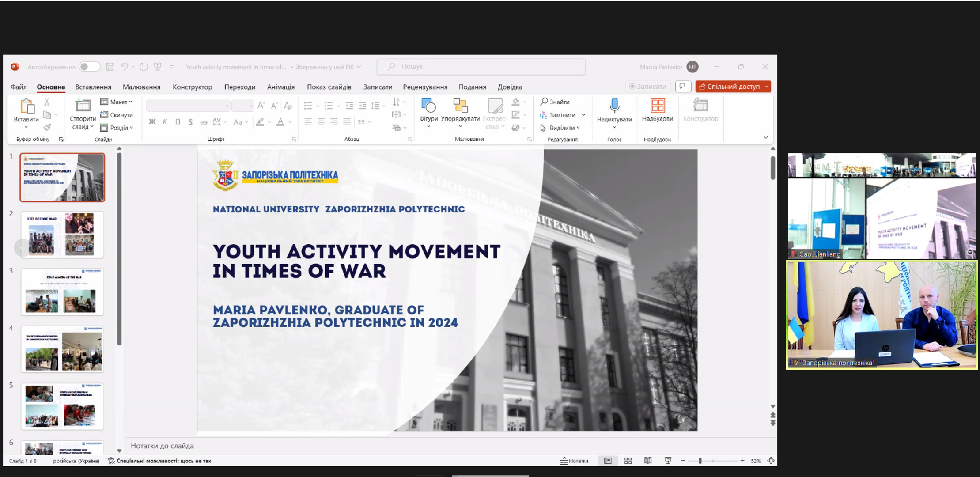Open the Transitions (Переходи) tab
The image size is (980, 477).
(239, 87)
